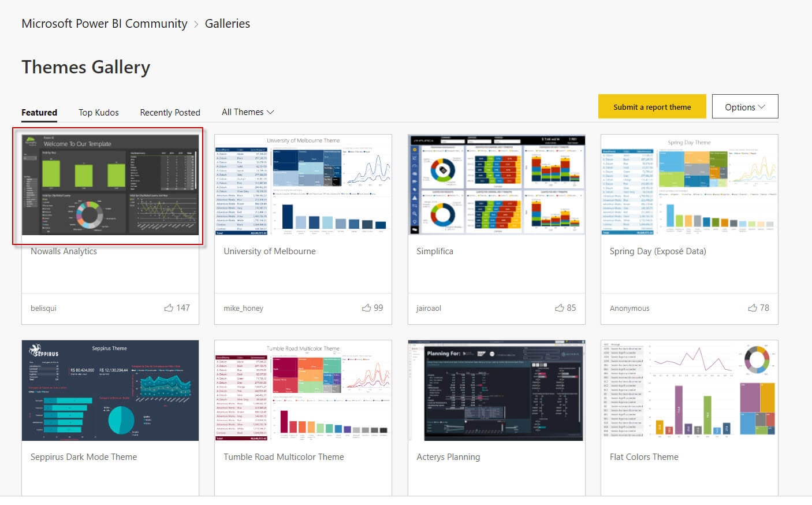Switch to the Top Kudos tab
812x505 pixels.
point(99,113)
